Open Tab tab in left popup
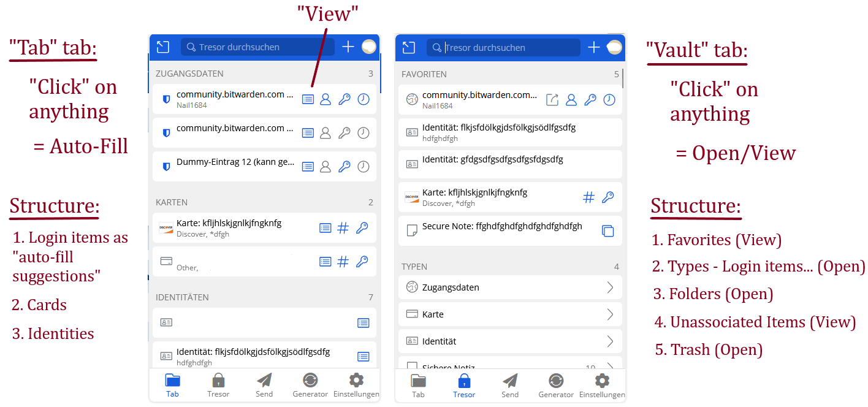Viewport: 868px width, 407px height. point(173,386)
